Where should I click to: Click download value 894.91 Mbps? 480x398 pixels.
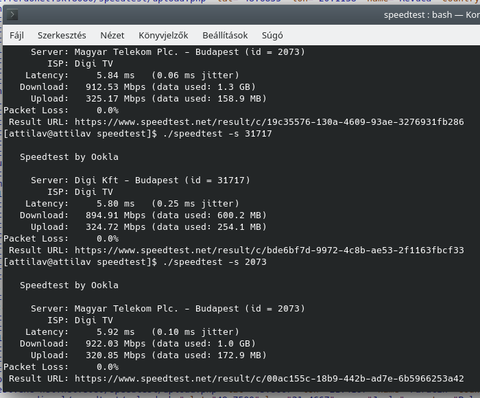coord(115,215)
